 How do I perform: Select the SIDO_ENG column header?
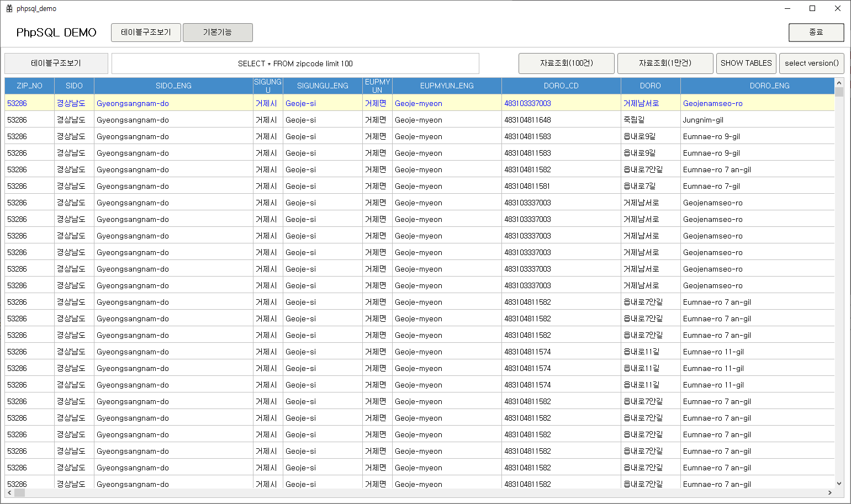[x=173, y=86]
